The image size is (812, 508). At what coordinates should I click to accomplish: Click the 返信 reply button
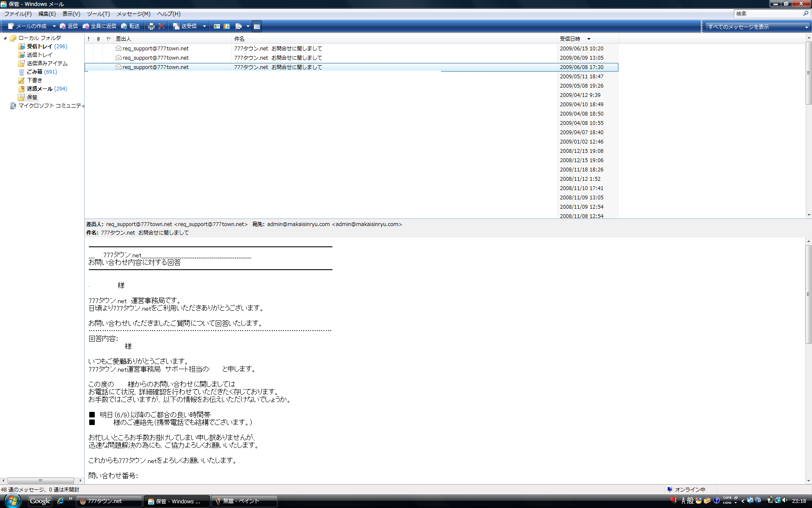point(69,26)
